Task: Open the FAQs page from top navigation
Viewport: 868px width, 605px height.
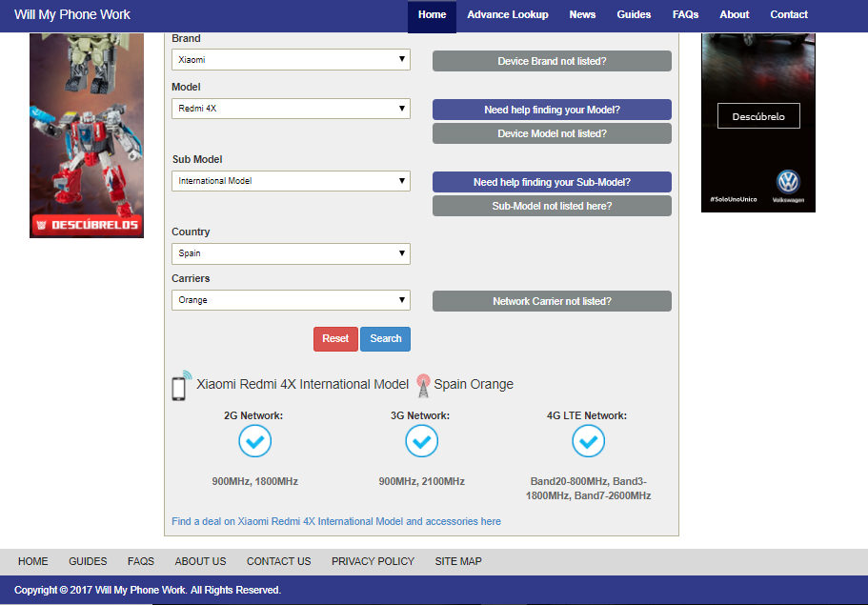Action: tap(685, 15)
